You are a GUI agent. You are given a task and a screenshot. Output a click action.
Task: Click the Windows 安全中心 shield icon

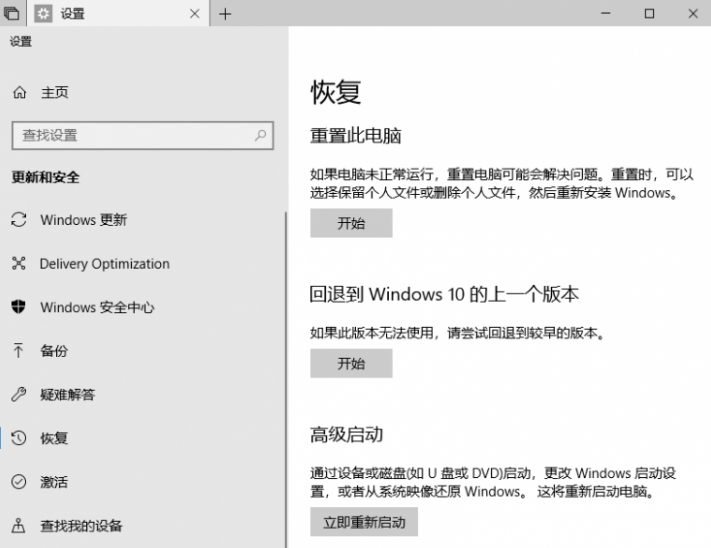(x=18, y=307)
